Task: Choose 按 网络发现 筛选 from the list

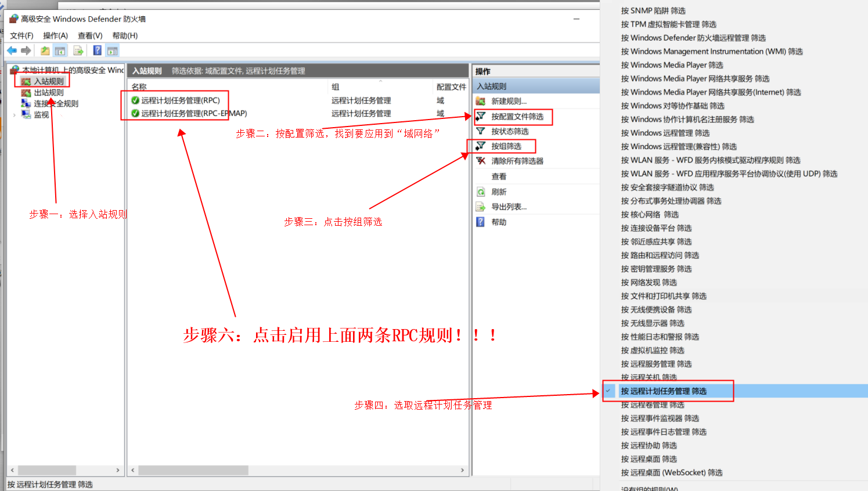Action: click(649, 282)
